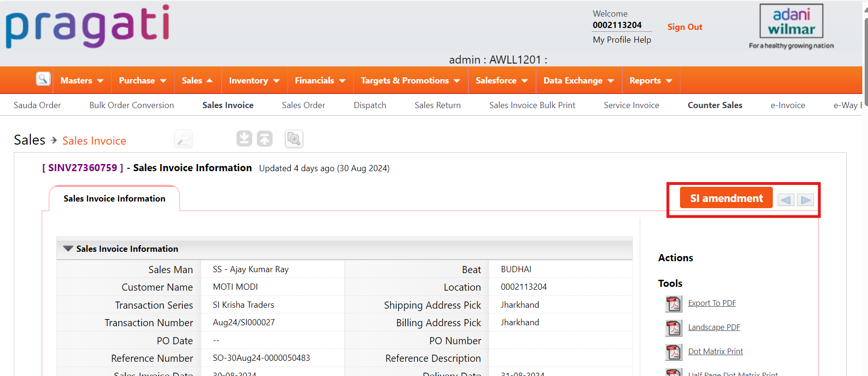This screenshot has height=376, width=868.
Task: Click the document zoom preview icon
Action: [x=294, y=139]
